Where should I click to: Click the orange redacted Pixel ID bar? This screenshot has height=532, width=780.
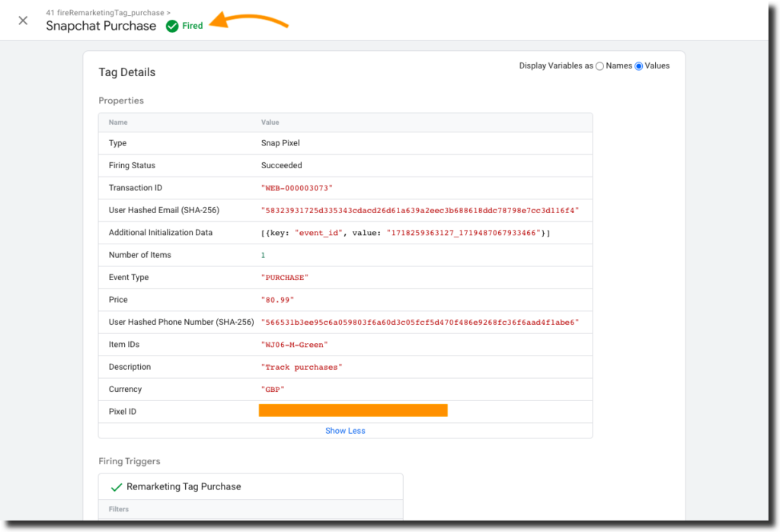click(x=353, y=411)
